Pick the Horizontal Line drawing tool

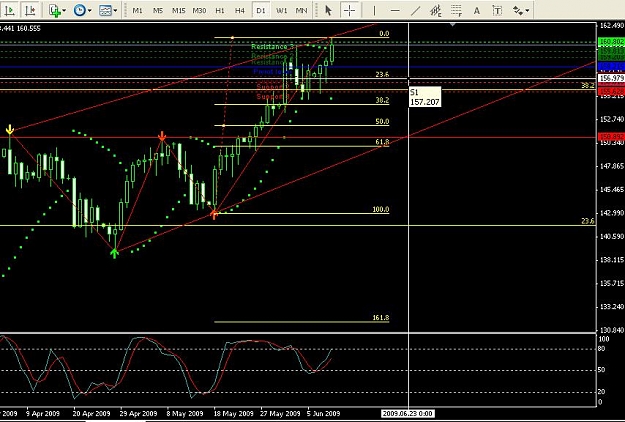pyautogui.click(x=395, y=10)
